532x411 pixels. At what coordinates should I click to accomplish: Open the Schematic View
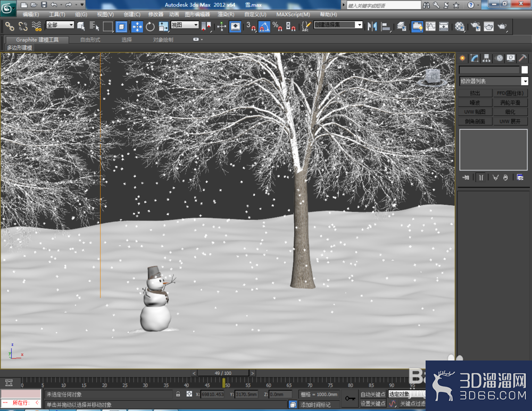(444, 27)
